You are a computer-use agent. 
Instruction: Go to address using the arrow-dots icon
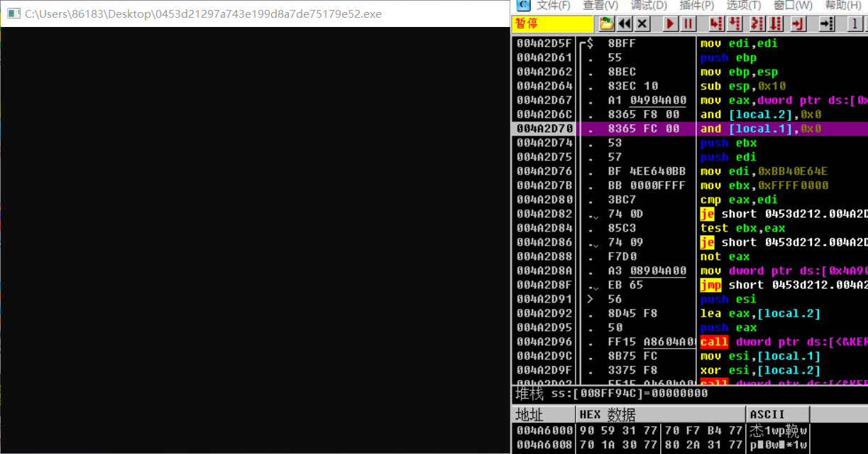(828, 23)
